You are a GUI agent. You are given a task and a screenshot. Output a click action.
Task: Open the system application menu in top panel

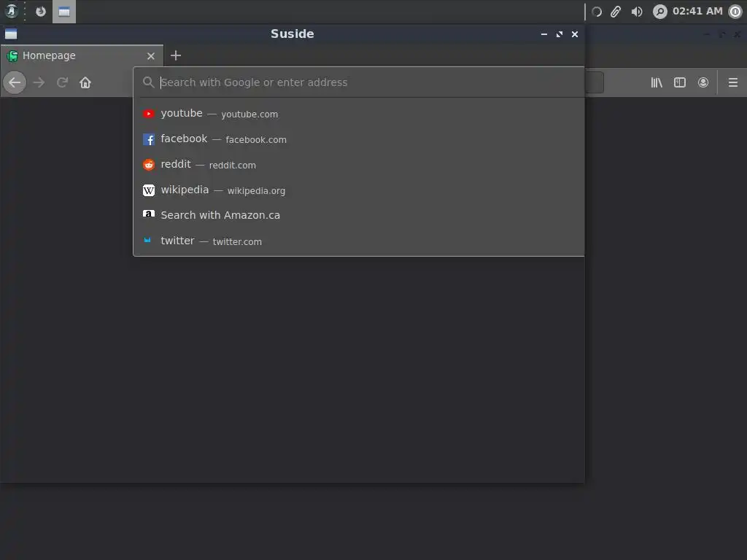coord(12,11)
